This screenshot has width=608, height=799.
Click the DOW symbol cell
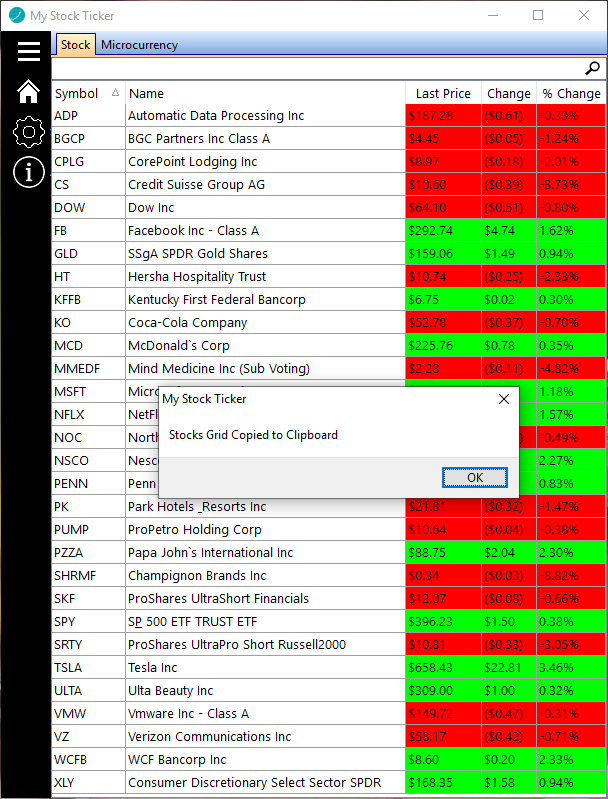(88, 207)
